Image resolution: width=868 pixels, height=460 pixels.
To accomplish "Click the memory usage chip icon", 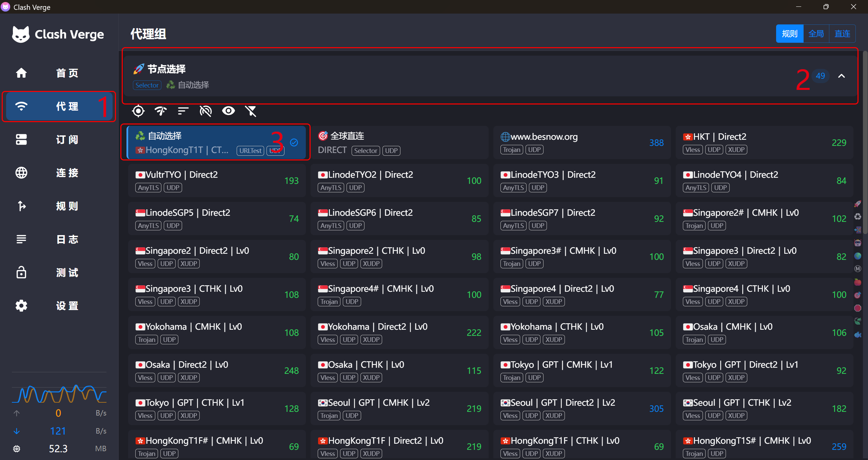I will 17,449.
